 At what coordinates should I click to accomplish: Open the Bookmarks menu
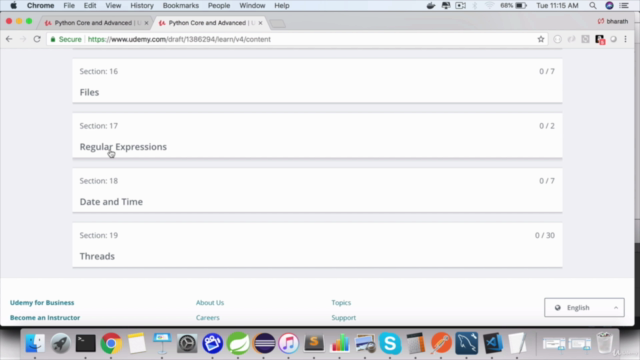[x=180, y=6]
